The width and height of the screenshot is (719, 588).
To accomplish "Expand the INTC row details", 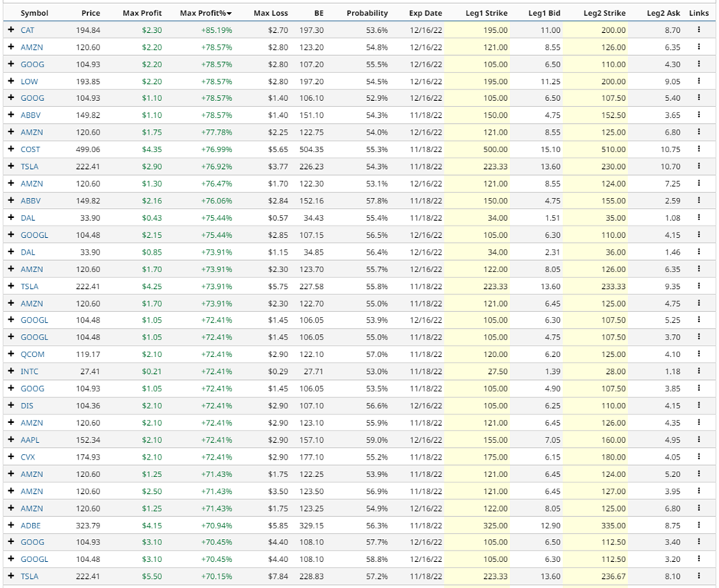I will pos(11,371).
